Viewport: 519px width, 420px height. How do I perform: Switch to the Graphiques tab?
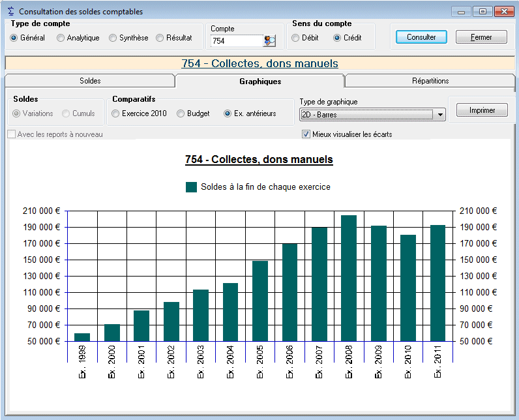click(x=260, y=82)
